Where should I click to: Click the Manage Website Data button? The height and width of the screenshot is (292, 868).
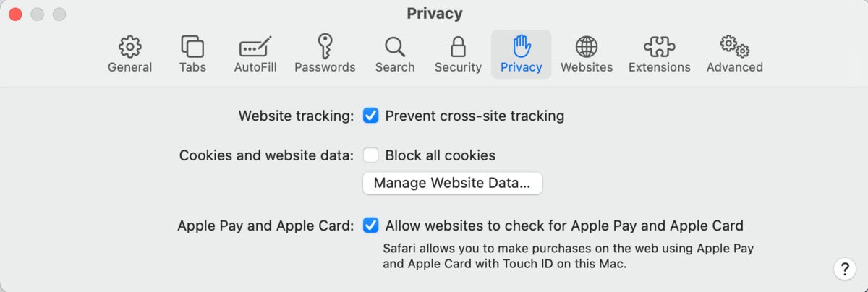coord(452,183)
